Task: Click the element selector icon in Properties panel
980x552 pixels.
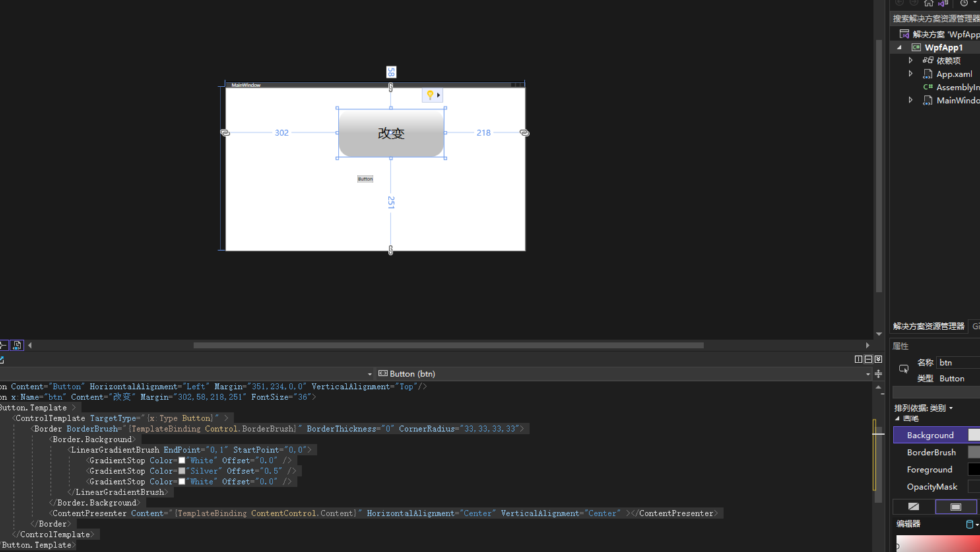Action: pos(903,369)
